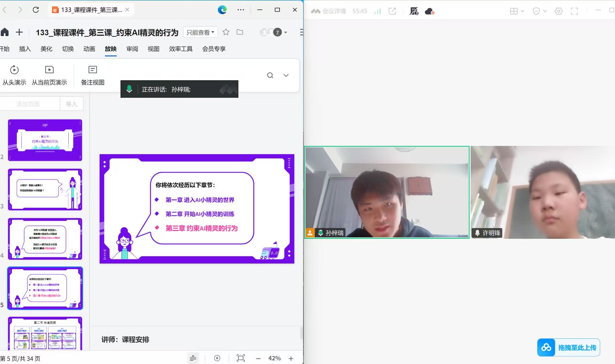Screen dimensions: 615x364
Task: Open notes view (备注视图)
Action: click(93, 75)
